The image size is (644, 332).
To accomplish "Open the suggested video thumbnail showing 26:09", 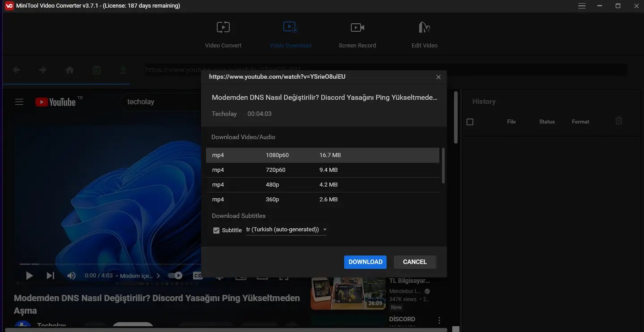I will (348, 294).
